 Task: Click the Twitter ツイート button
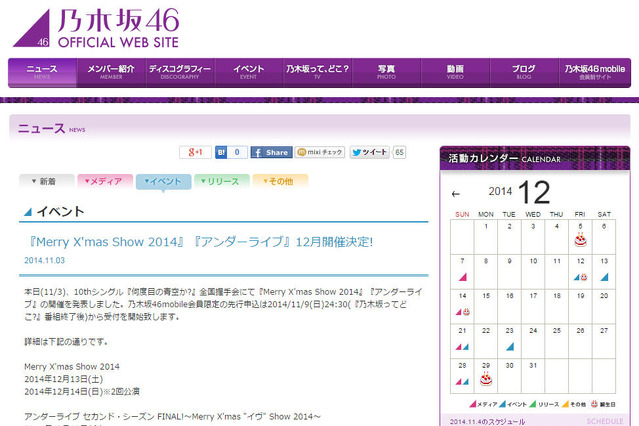coord(370,152)
